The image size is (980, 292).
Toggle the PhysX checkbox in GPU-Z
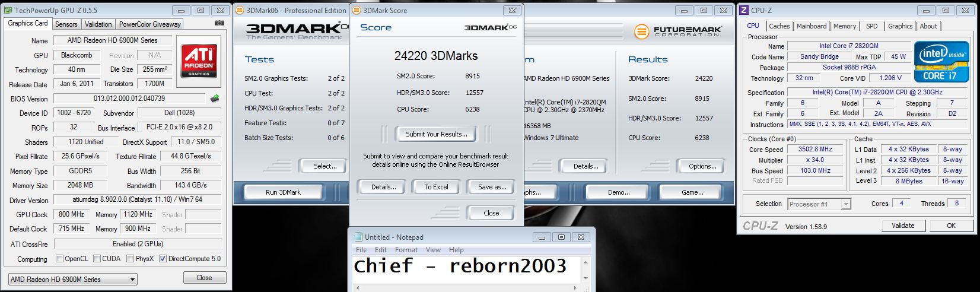pos(130,259)
